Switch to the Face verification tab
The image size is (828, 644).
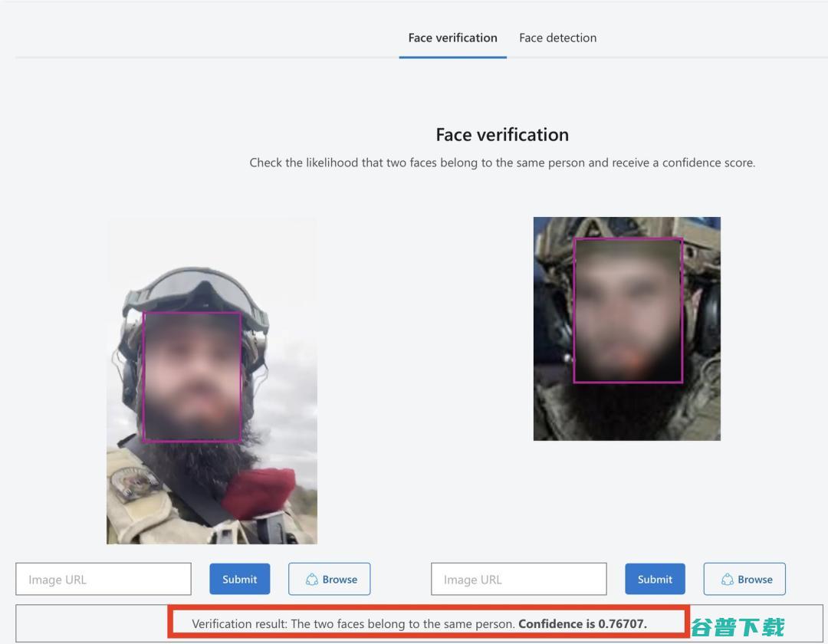452,38
